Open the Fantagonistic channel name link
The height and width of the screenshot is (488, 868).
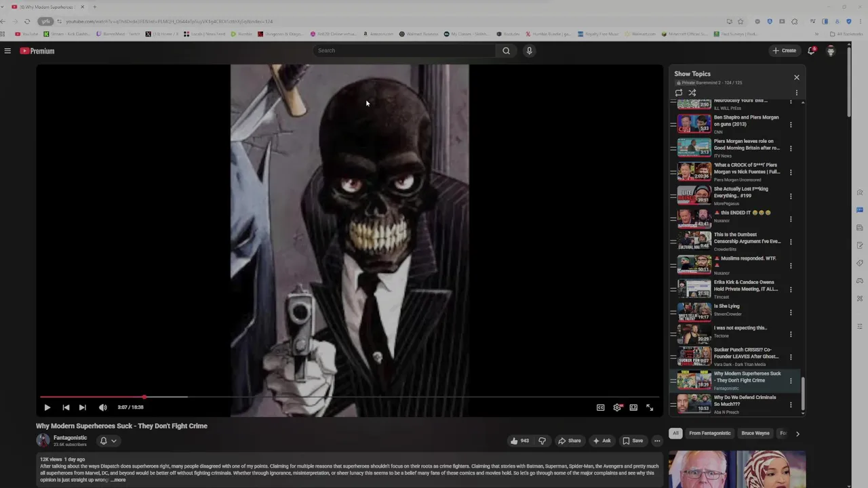coord(71,438)
